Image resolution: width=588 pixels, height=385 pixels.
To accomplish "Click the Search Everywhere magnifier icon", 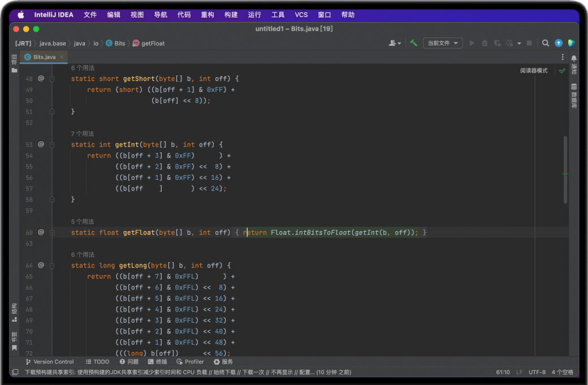I will coord(546,43).
